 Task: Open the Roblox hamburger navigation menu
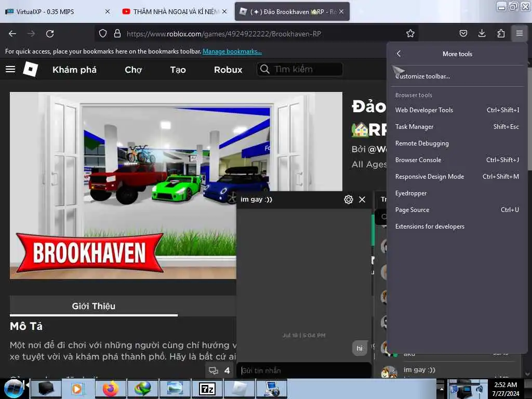pyautogui.click(x=10, y=69)
